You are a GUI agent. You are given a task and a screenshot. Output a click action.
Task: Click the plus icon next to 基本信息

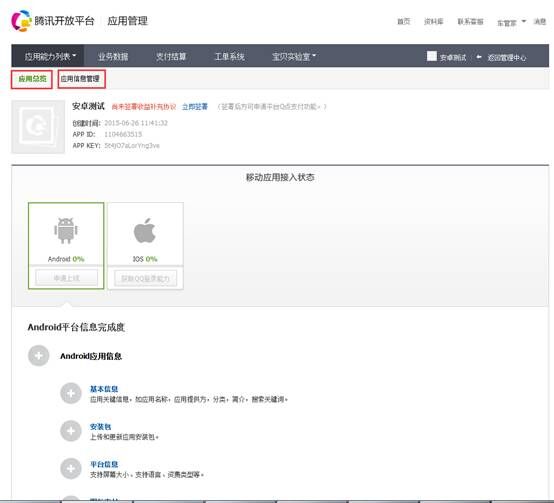[71, 393]
